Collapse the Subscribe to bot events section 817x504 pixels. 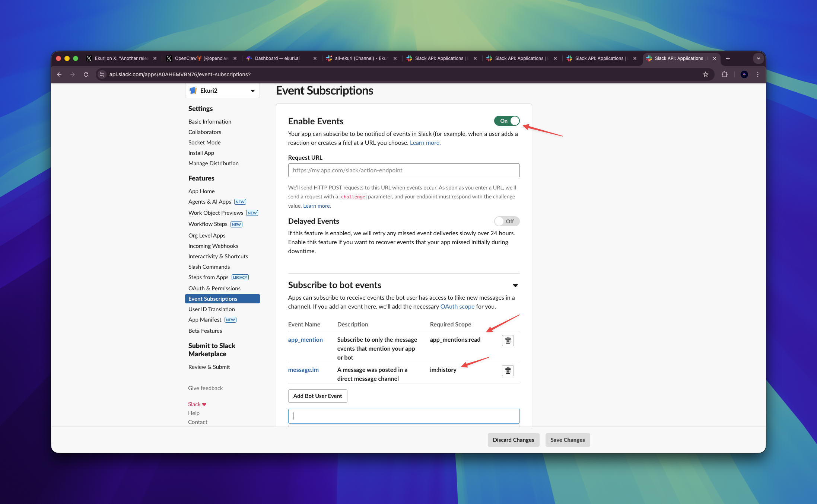pos(515,286)
